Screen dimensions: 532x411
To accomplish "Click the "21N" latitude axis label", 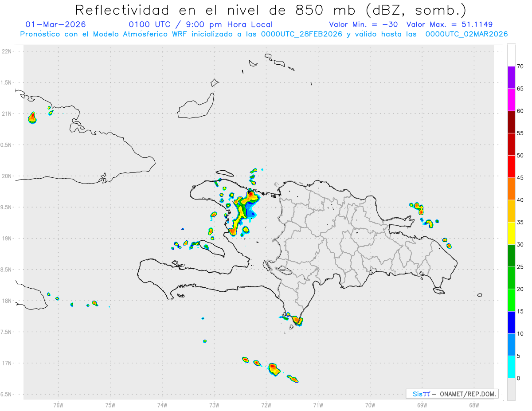I will tap(8, 114).
